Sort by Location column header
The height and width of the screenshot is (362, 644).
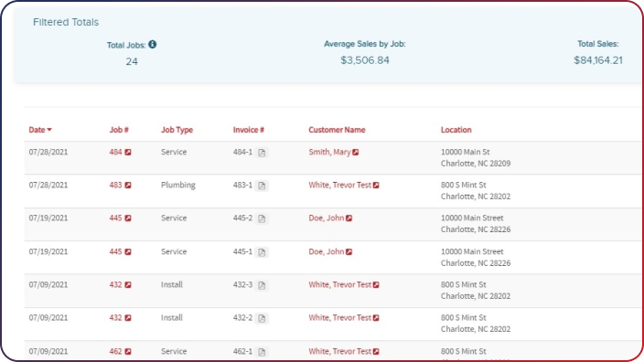click(x=456, y=130)
